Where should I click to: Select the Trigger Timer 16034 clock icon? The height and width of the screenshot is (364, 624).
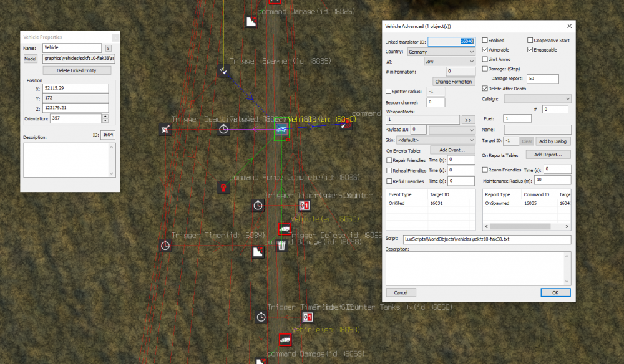click(165, 246)
